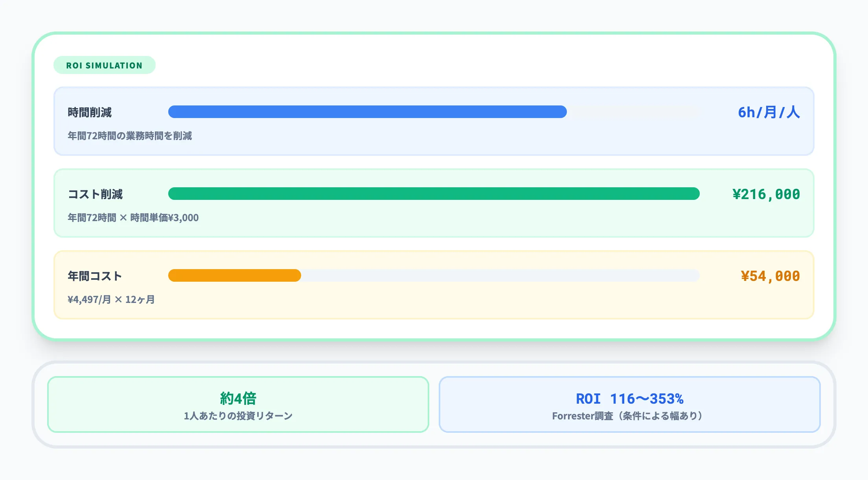Click the 時間削減 row label

tap(90, 113)
